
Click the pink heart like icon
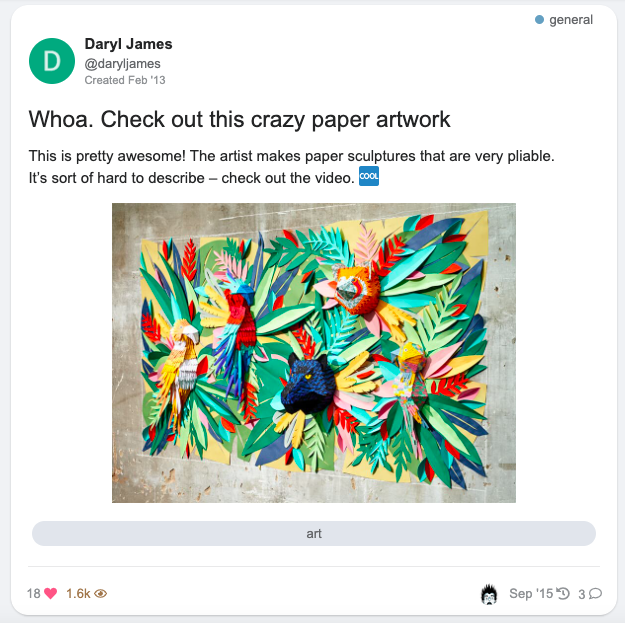pyautogui.click(x=50, y=594)
